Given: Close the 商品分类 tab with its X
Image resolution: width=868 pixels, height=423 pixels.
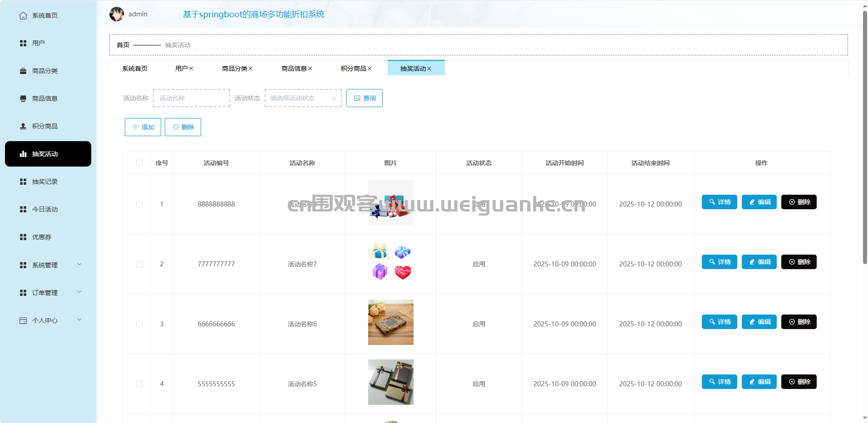Looking at the screenshot, I should pyautogui.click(x=251, y=69).
